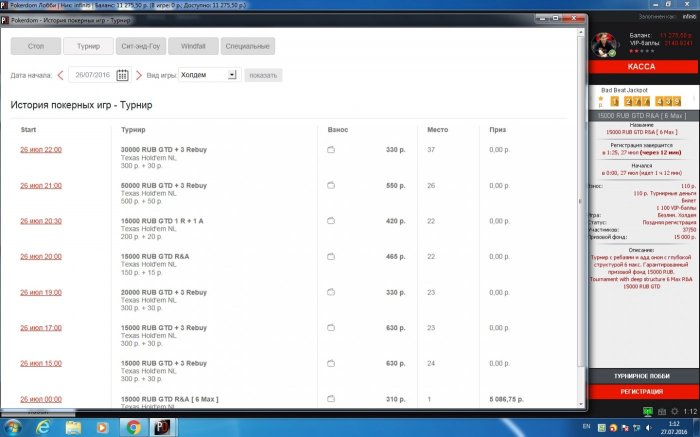700x437 pixels.
Task: Click the Место column header
Action: [438, 129]
